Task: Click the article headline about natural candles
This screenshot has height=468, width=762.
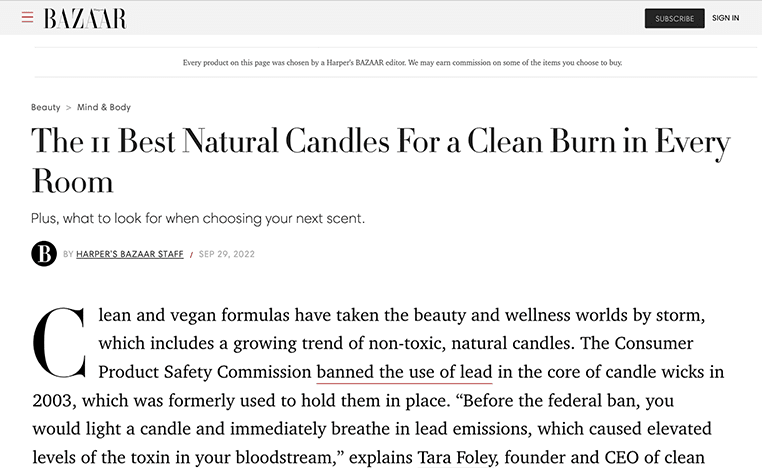Action: click(381, 160)
